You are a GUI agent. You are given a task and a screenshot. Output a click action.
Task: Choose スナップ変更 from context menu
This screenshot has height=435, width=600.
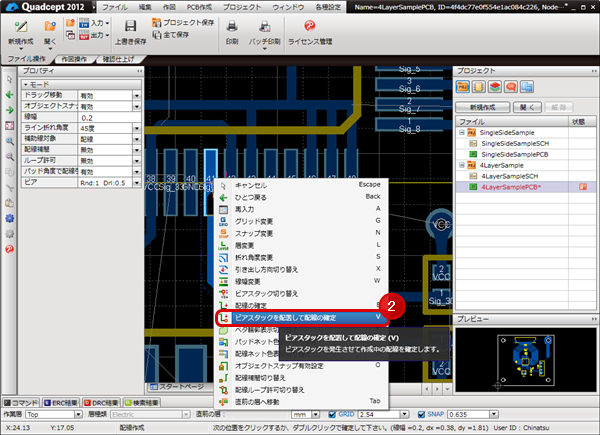tap(302, 233)
